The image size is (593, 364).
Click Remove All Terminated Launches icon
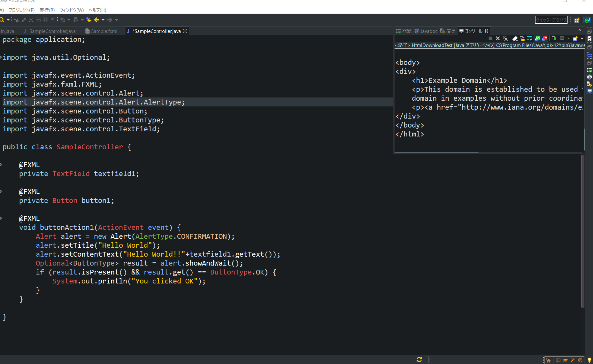[x=505, y=38]
